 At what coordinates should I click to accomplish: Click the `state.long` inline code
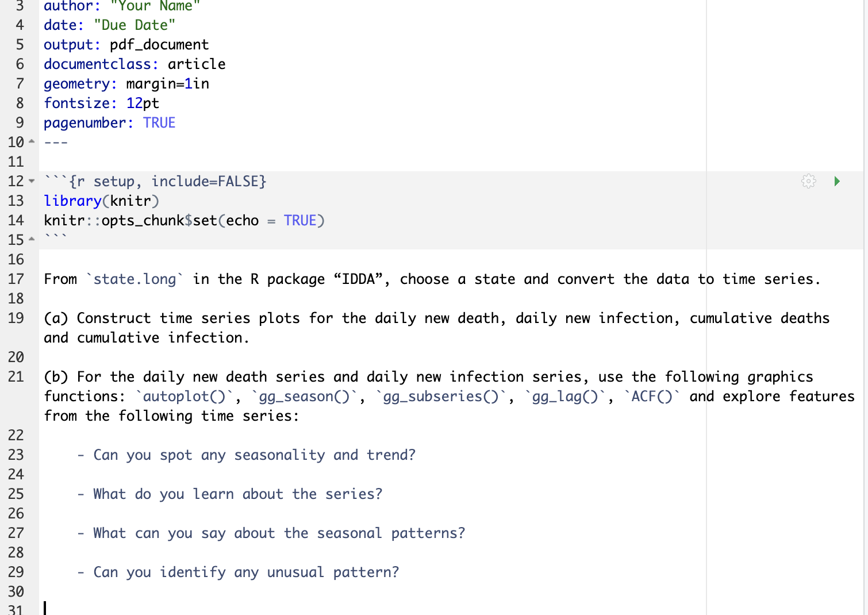tap(135, 279)
